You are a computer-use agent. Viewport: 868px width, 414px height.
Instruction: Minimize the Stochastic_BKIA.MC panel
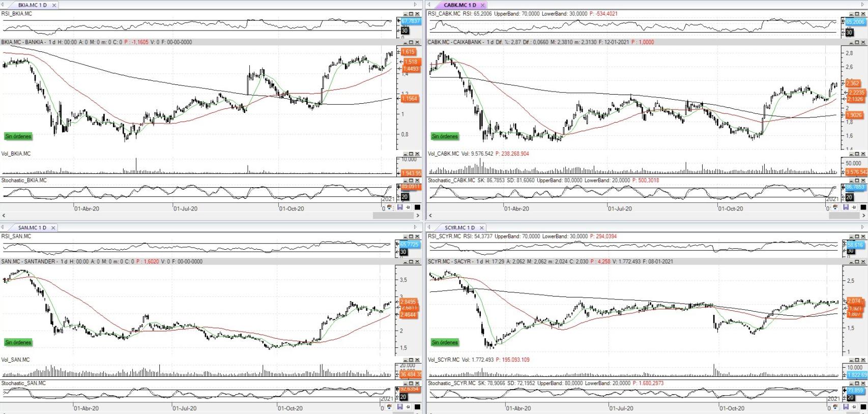[406, 181]
